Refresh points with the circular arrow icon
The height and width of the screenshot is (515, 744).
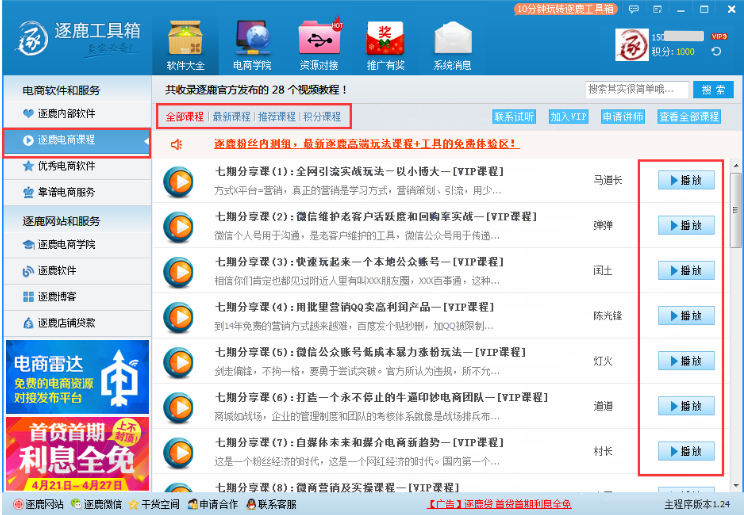click(716, 51)
